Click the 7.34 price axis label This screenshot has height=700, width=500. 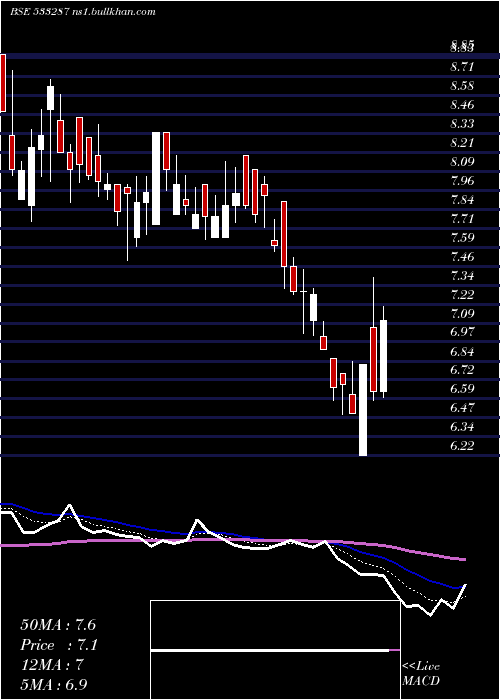(x=462, y=275)
